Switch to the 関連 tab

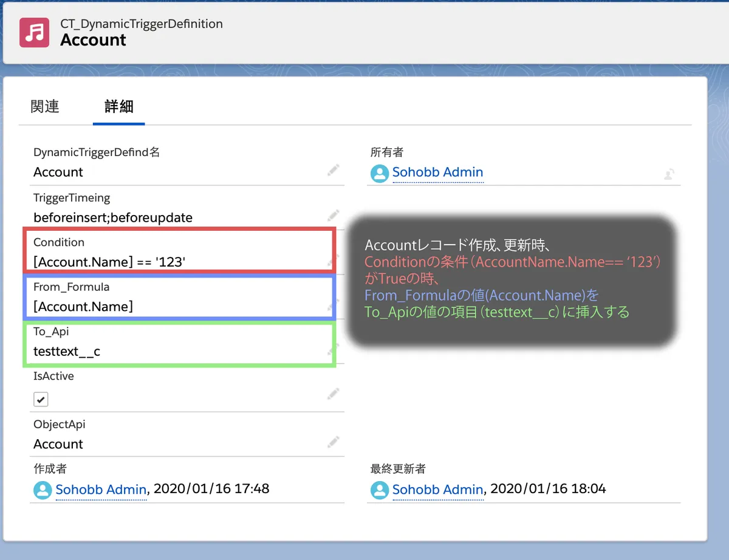tap(45, 106)
